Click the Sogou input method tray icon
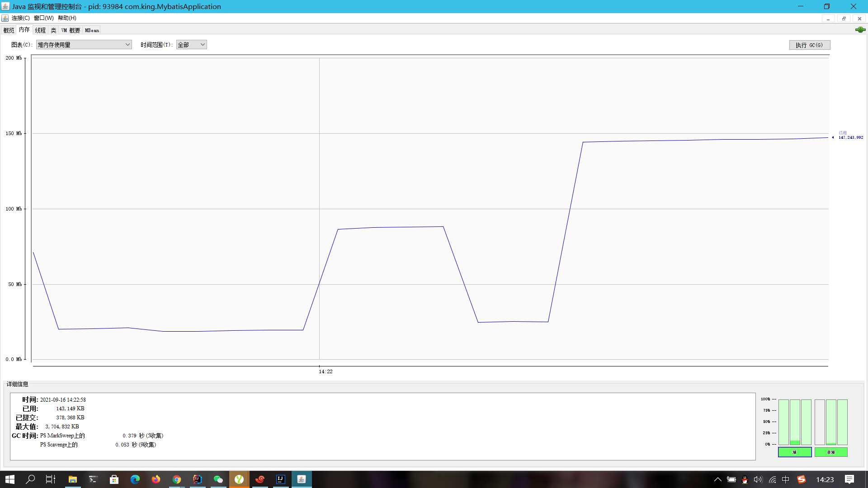The height and width of the screenshot is (488, 868). (802, 479)
